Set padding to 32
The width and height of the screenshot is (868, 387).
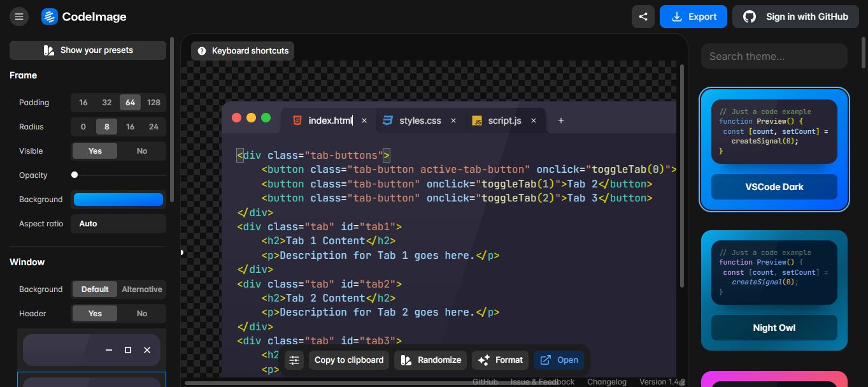107,103
